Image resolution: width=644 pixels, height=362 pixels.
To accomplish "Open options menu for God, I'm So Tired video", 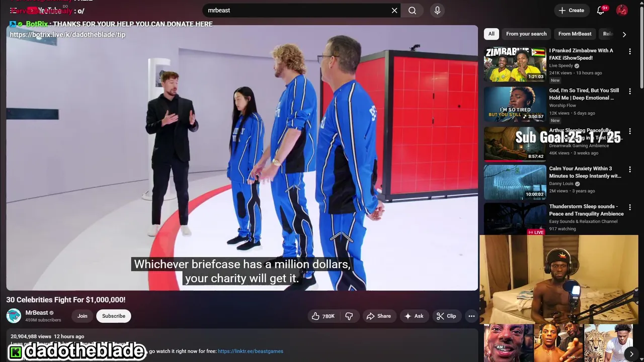I will pos(629,92).
